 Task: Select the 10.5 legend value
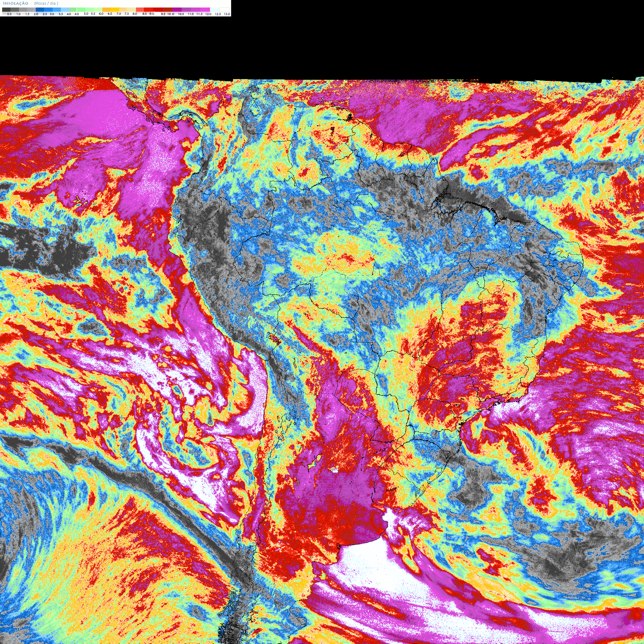pos(181,14)
